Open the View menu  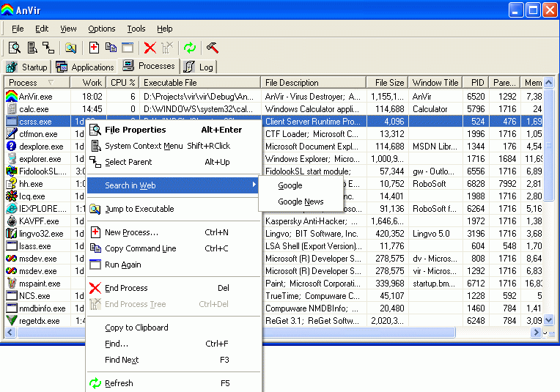click(x=68, y=29)
